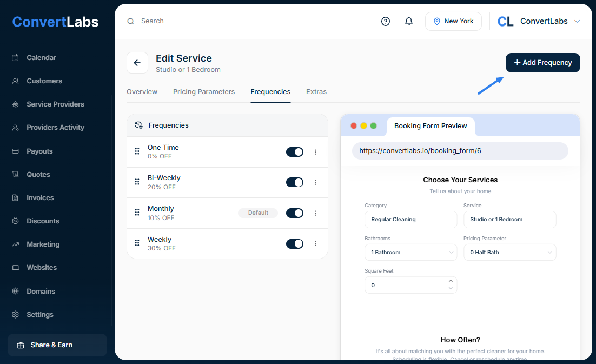Expand the Bathrooms dropdown

point(410,252)
